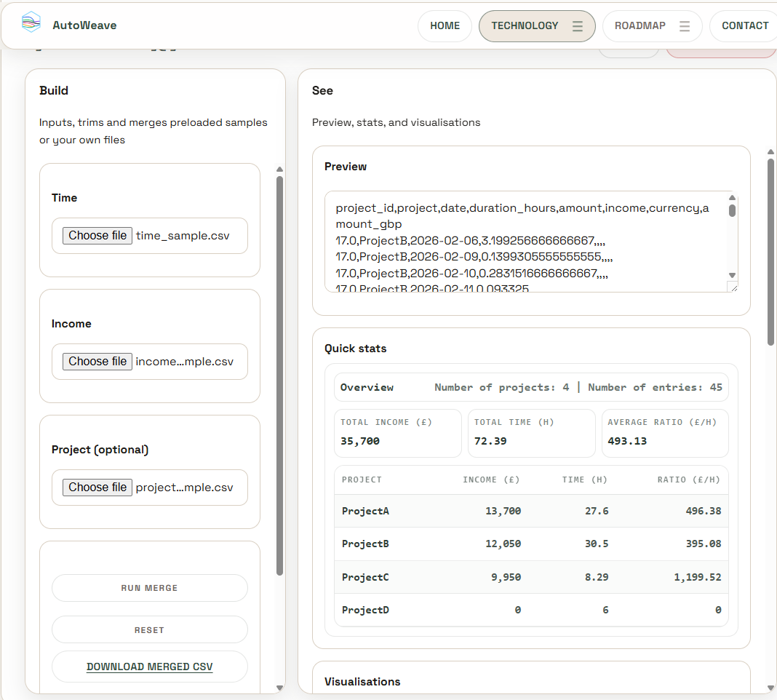777x700 pixels.
Task: Click the ProjectD row label
Action: 365,610
